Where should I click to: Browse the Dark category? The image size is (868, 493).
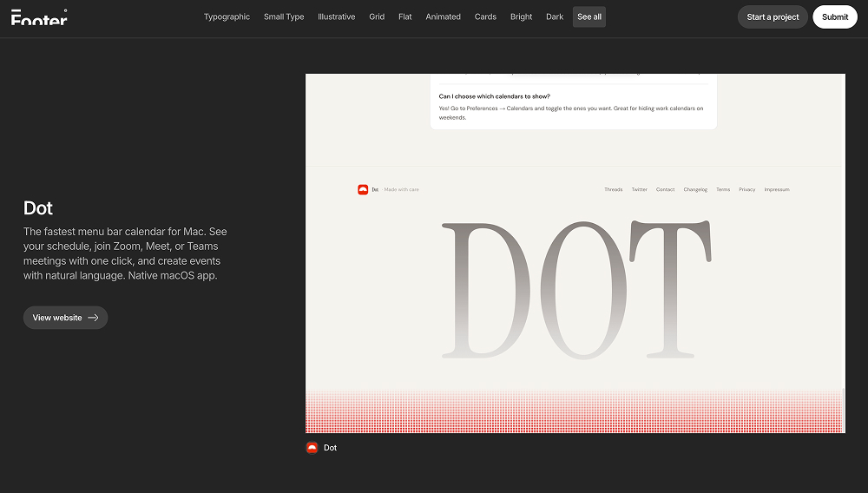pos(555,16)
